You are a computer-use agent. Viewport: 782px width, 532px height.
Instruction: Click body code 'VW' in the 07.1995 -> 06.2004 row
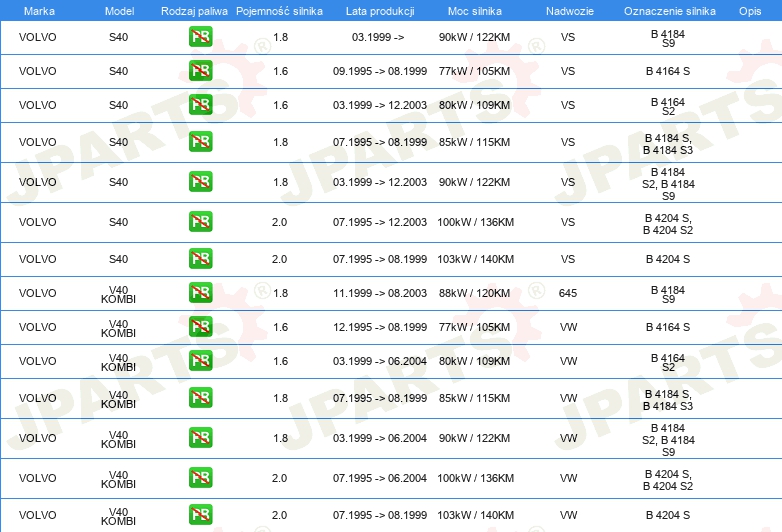(568, 478)
